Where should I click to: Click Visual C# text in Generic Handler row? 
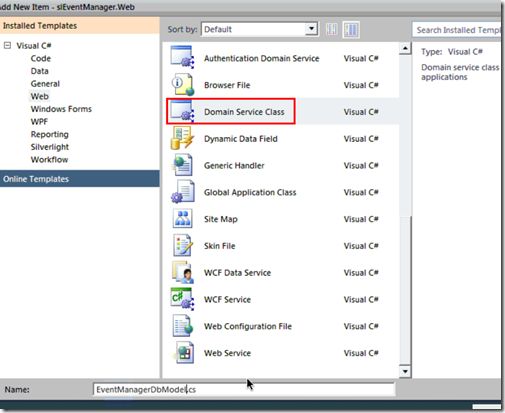point(361,165)
